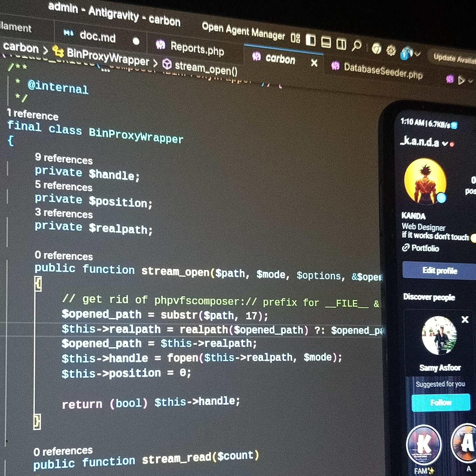Click the Open Agent Manager button

pyautogui.click(x=243, y=31)
